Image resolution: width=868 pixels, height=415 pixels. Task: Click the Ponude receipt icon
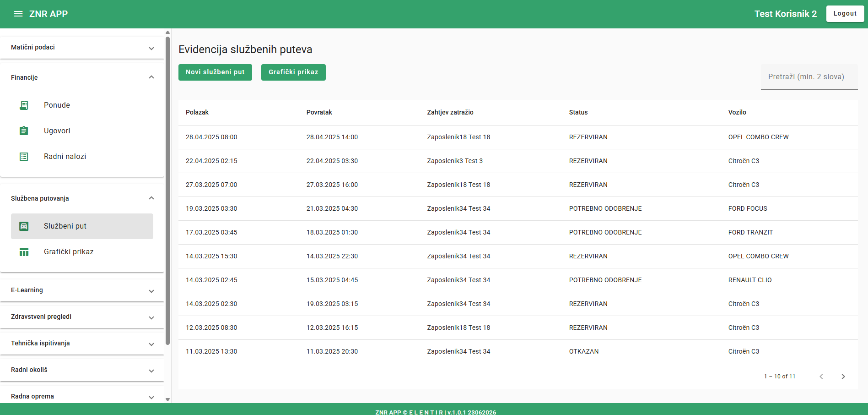pyautogui.click(x=24, y=105)
